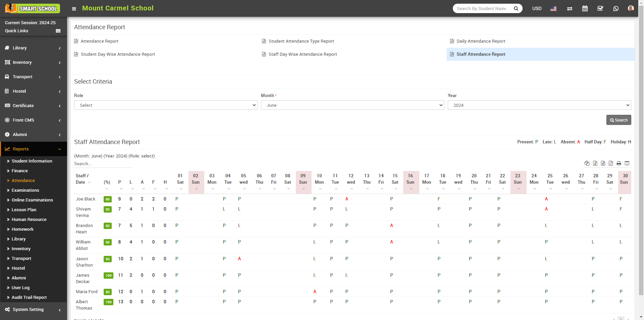Screen dimensions: 644x320
Task: Open WhatsApp messaging from the top bar
Action: click(616, 8)
